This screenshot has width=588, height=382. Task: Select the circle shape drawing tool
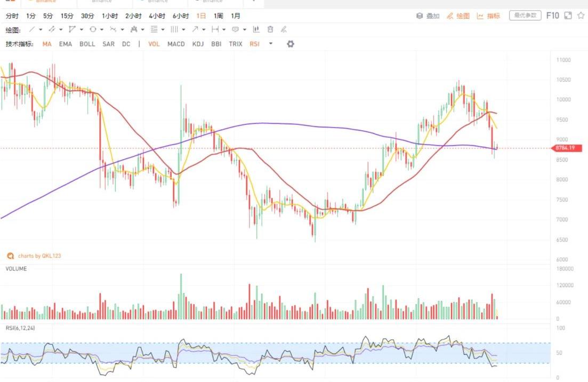[x=93, y=29]
